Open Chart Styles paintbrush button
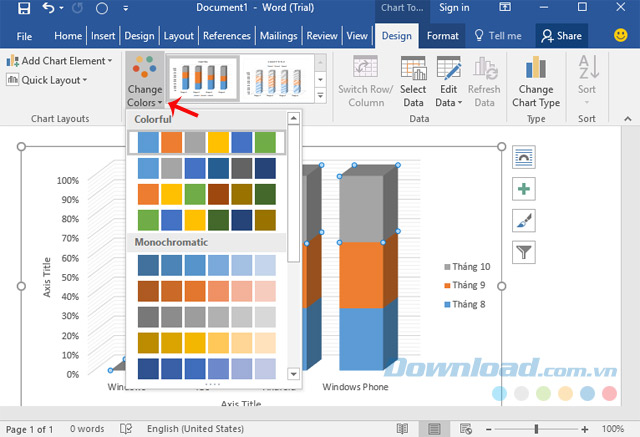This screenshot has width=640, height=437. click(524, 221)
